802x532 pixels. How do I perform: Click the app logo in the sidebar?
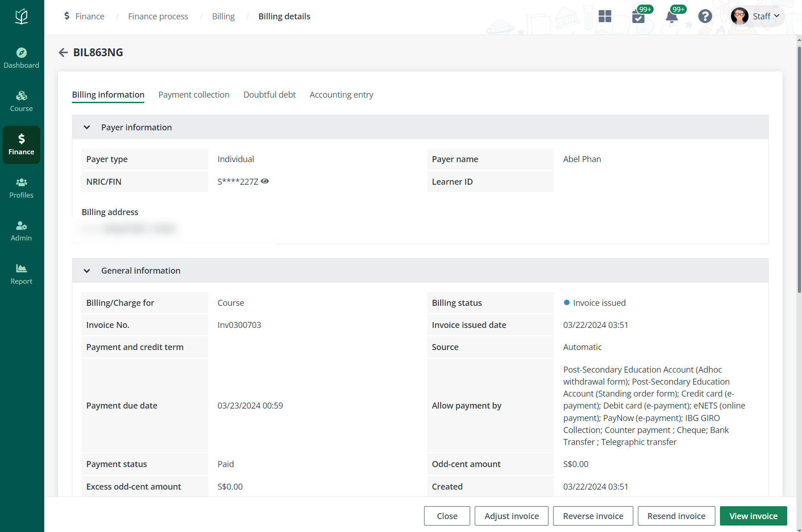tap(21, 17)
